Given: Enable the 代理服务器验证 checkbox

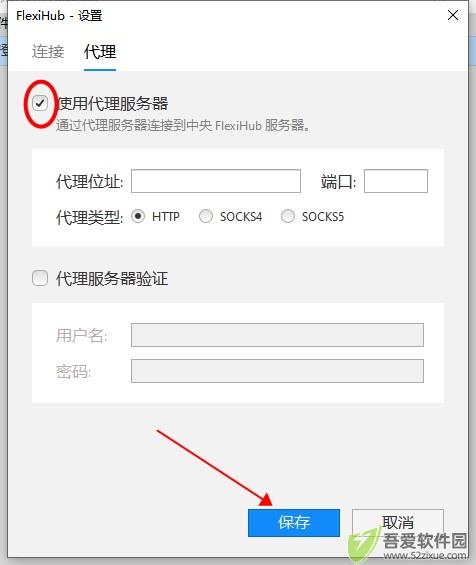Looking at the screenshot, I should click(40, 278).
